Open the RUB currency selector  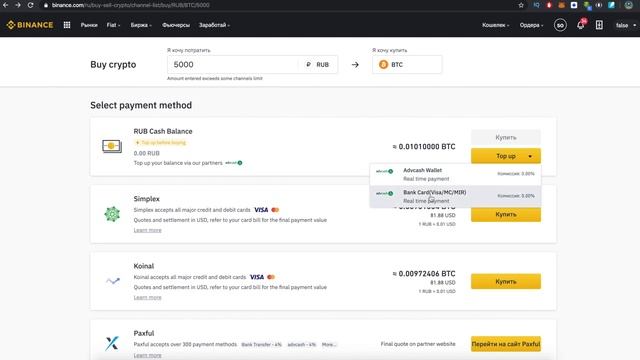[x=318, y=64]
